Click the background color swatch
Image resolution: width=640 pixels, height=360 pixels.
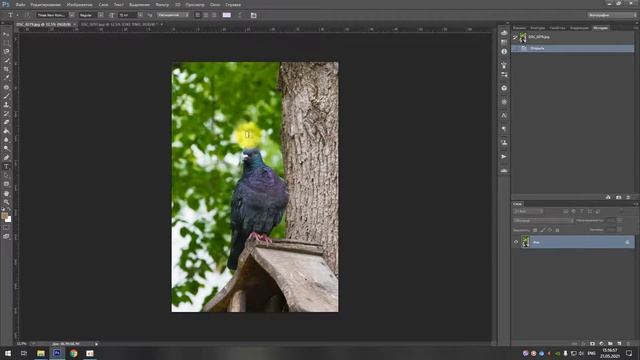(x=9, y=220)
